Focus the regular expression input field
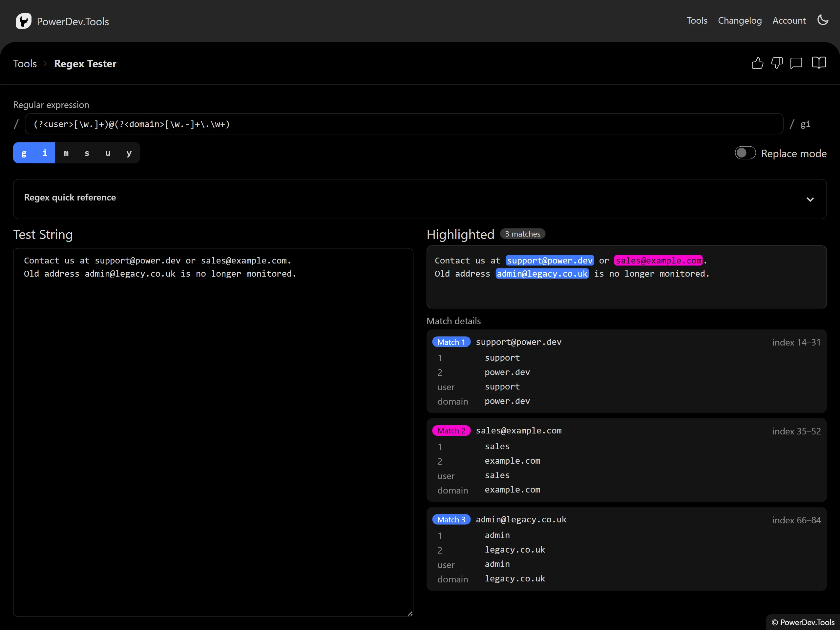The width and height of the screenshot is (840, 630). (x=404, y=124)
